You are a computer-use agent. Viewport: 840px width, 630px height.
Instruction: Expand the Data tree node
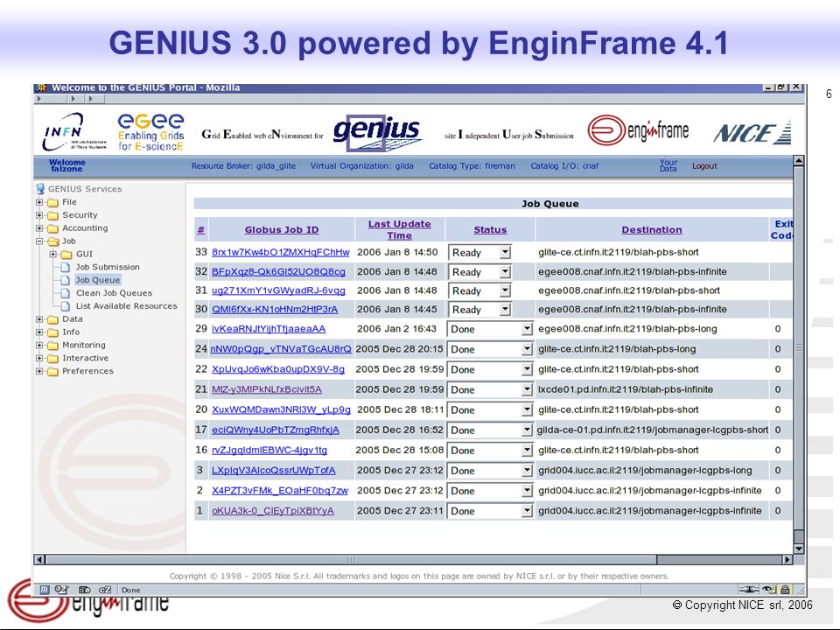[39, 319]
